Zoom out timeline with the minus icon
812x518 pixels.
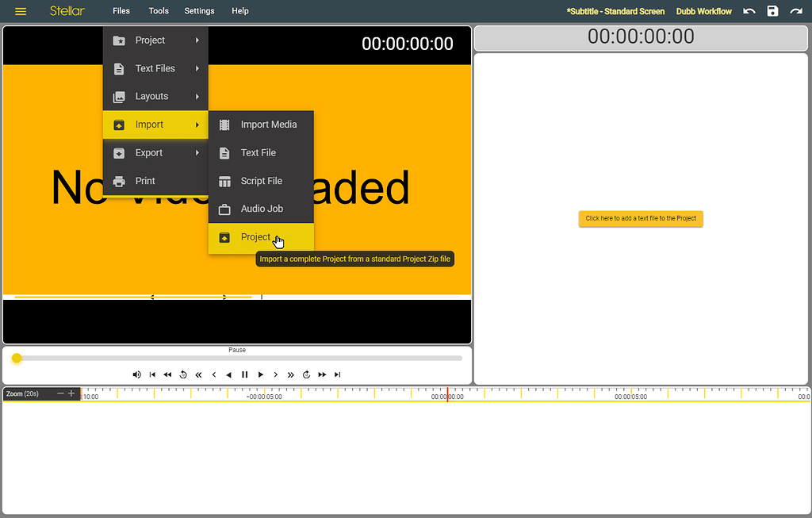(60, 393)
